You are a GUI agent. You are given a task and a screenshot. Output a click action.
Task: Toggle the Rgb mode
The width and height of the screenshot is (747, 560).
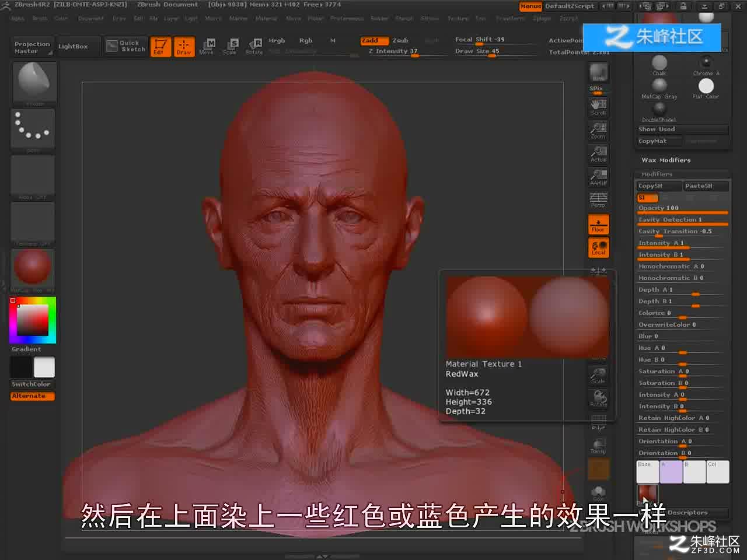[306, 41]
